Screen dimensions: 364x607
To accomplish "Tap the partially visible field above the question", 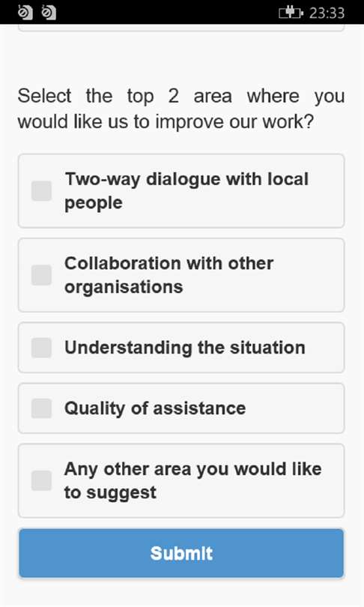I will coord(181,28).
